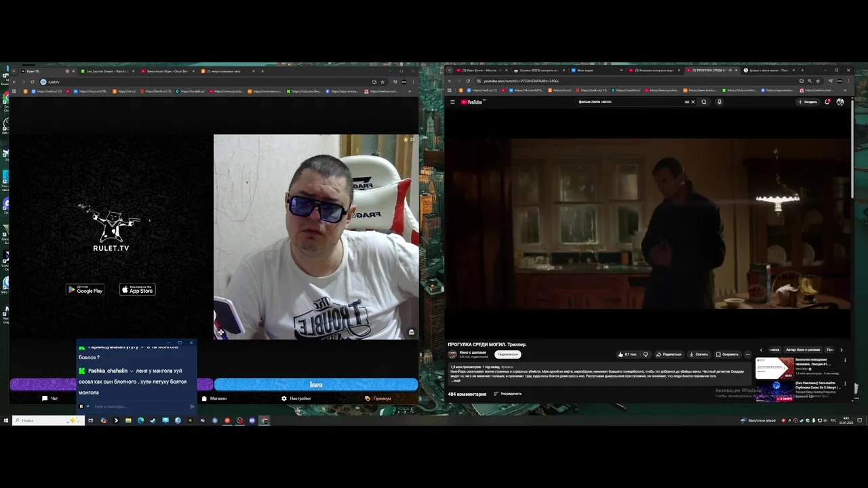Start voice search with microphone icon
Image resolution: width=868 pixels, height=488 pixels.
pos(719,102)
